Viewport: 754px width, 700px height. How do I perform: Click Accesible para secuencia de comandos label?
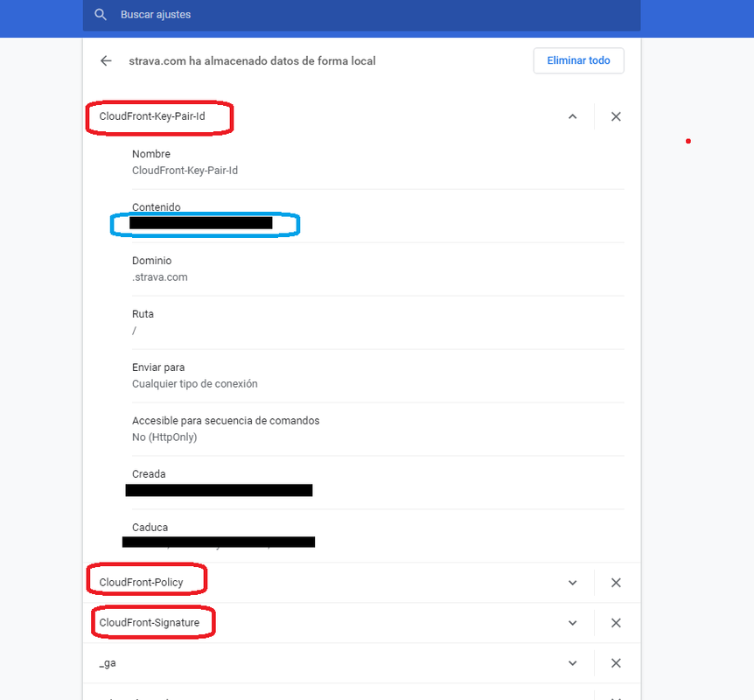(x=226, y=421)
